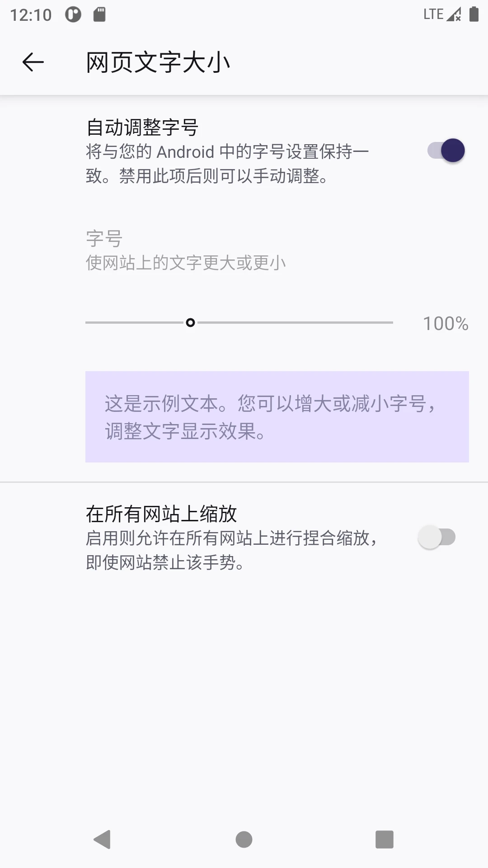Enable 在所有网站上缩放 pinch zoom switch
488x868 pixels.
coord(436,536)
